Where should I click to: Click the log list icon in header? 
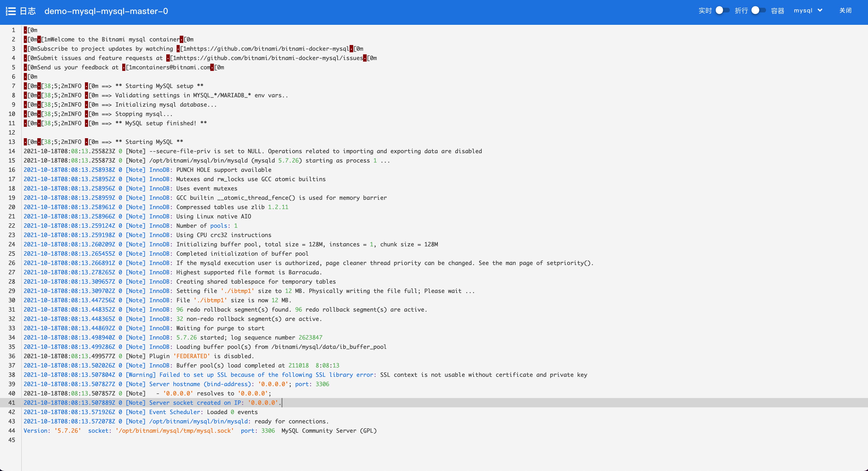(x=11, y=11)
